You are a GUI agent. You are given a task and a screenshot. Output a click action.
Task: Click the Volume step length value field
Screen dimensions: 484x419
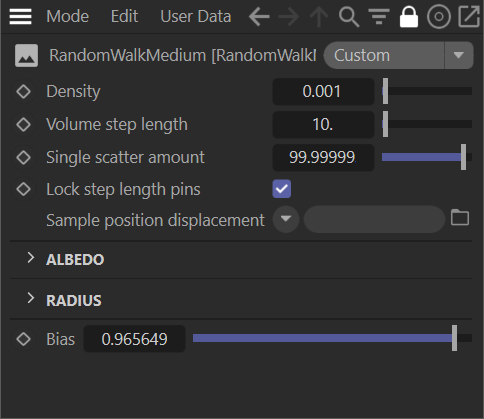323,124
